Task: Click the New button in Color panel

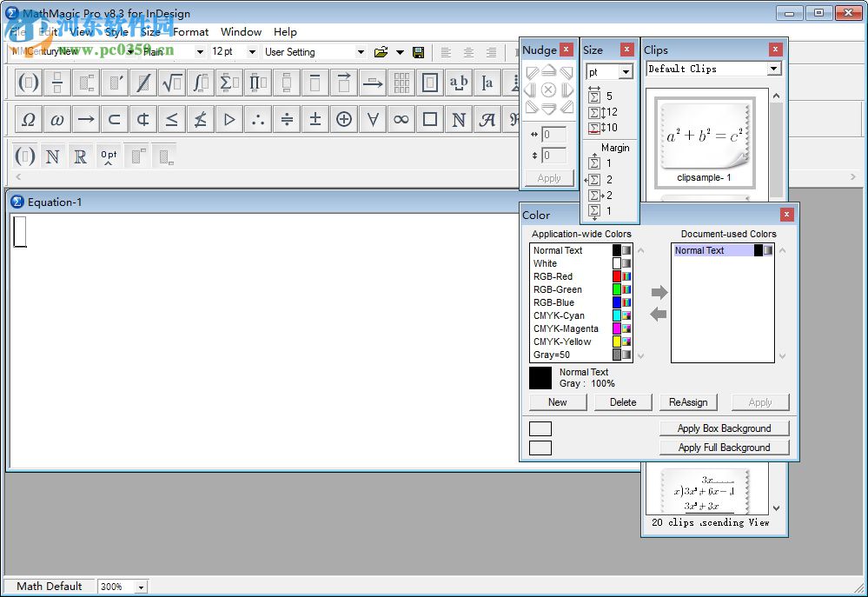Action: tap(557, 401)
